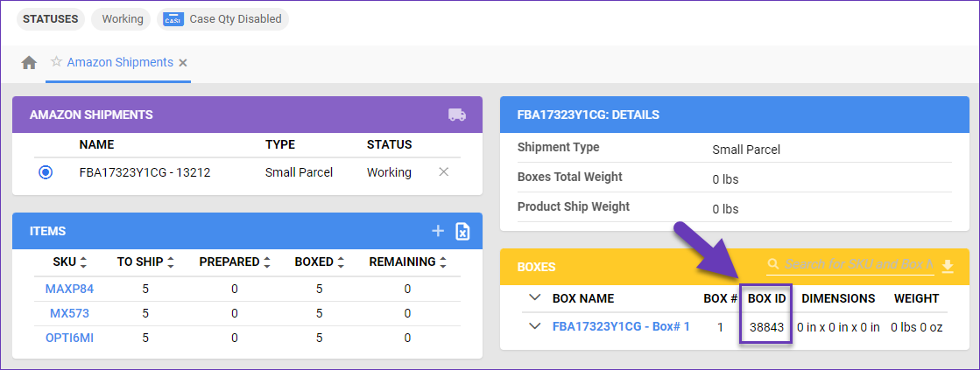
Task: Open the MX573 SKU link
Action: [x=69, y=314]
